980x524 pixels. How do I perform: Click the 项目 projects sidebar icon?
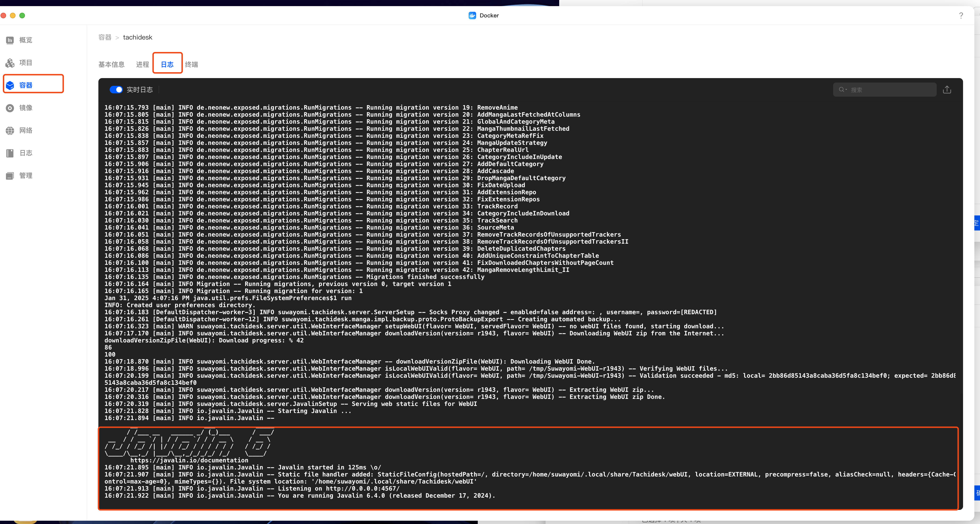10,63
